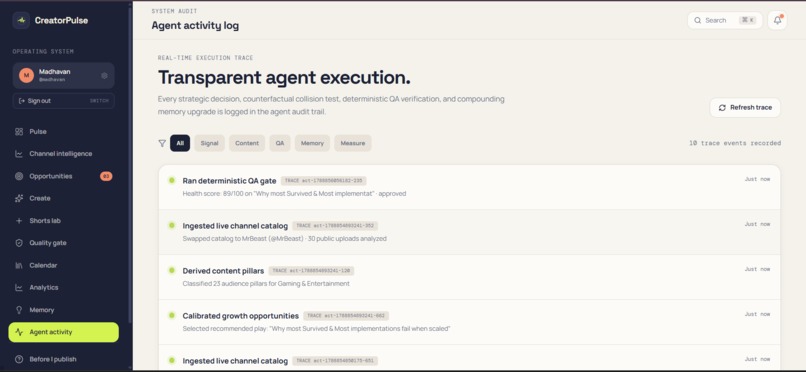Filter events by QA

[280, 143]
